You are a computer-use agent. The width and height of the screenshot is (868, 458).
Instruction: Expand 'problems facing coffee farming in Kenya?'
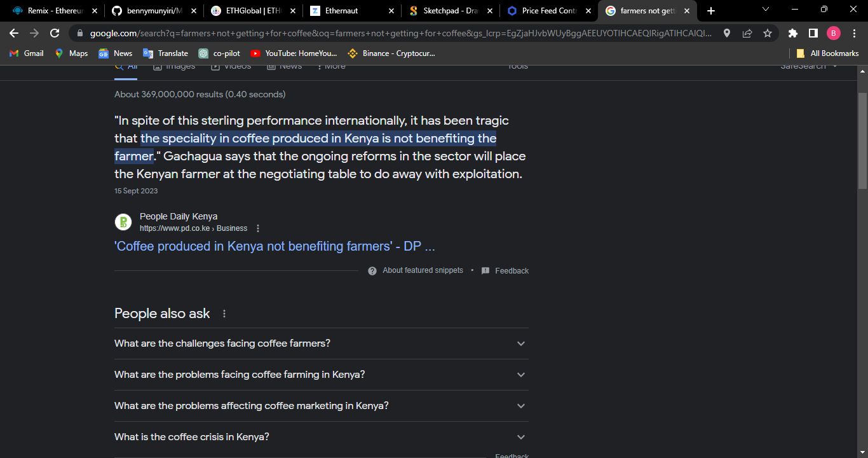322,375
